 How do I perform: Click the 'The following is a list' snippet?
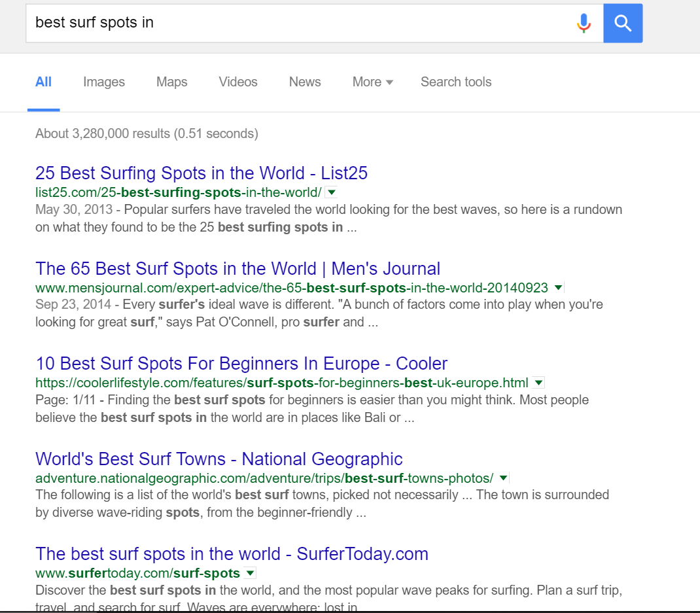322,504
